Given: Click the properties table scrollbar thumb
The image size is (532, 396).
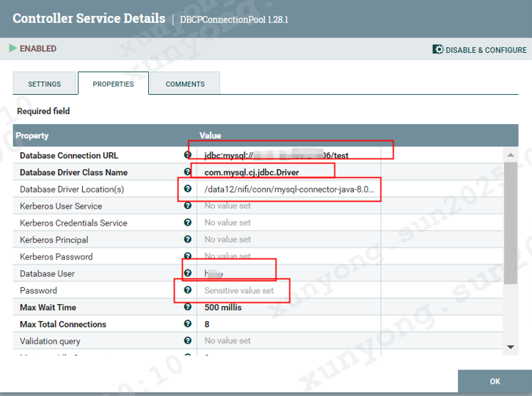Looking at the screenshot, I should tap(510, 223).
